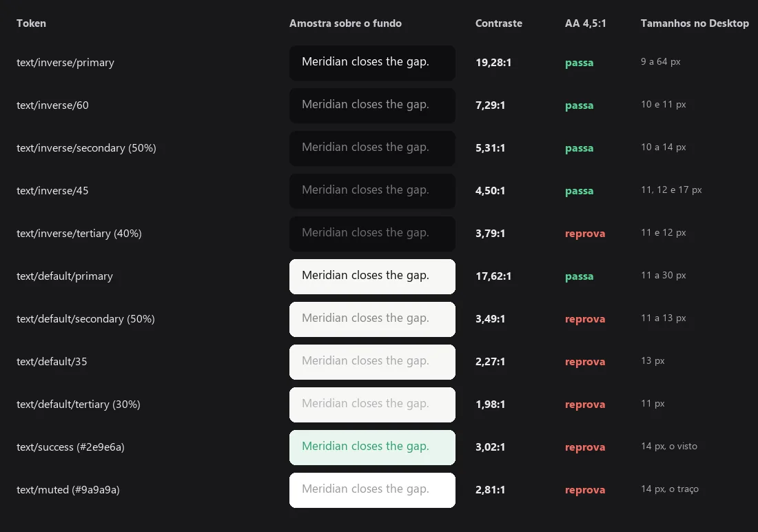The width and height of the screenshot is (758, 532).
Task: Click 'passa' in the text/inverse/primary row
Action: tap(579, 63)
